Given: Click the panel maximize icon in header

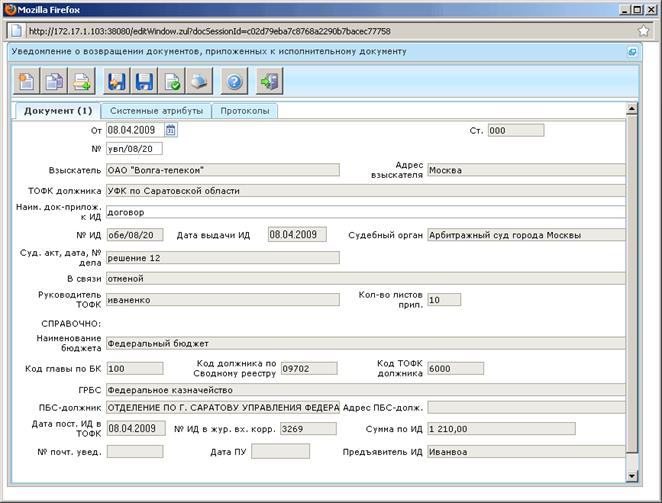Looking at the screenshot, I should pyautogui.click(x=632, y=52).
